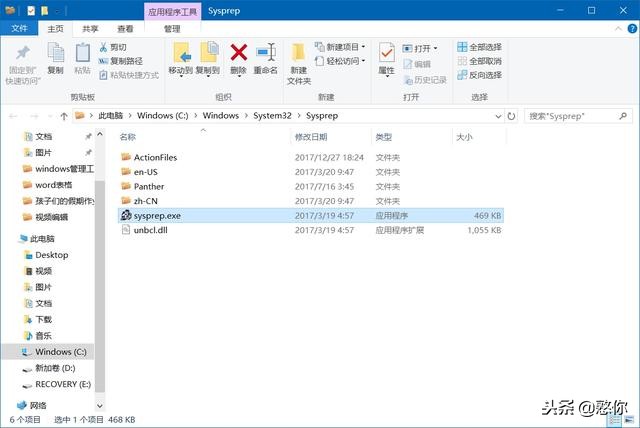Open the Copy to (复制到) menu
This screenshot has width=640, height=428.
pos(208,60)
